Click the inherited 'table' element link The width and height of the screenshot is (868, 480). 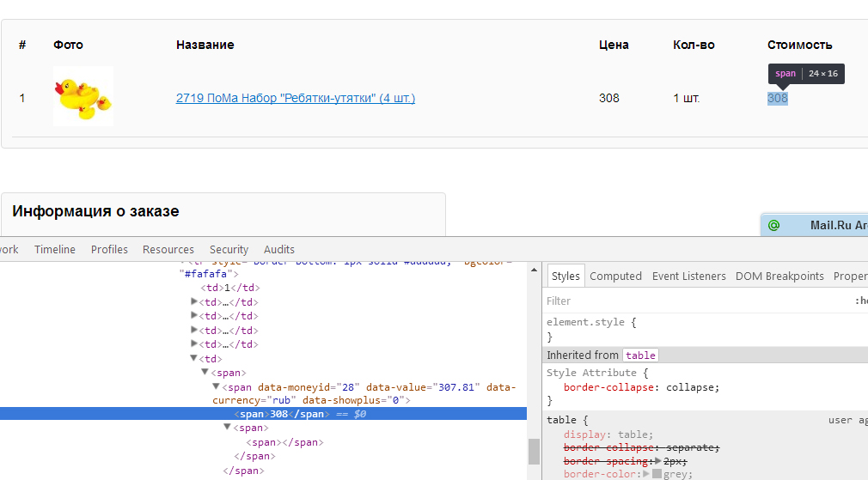click(640, 355)
